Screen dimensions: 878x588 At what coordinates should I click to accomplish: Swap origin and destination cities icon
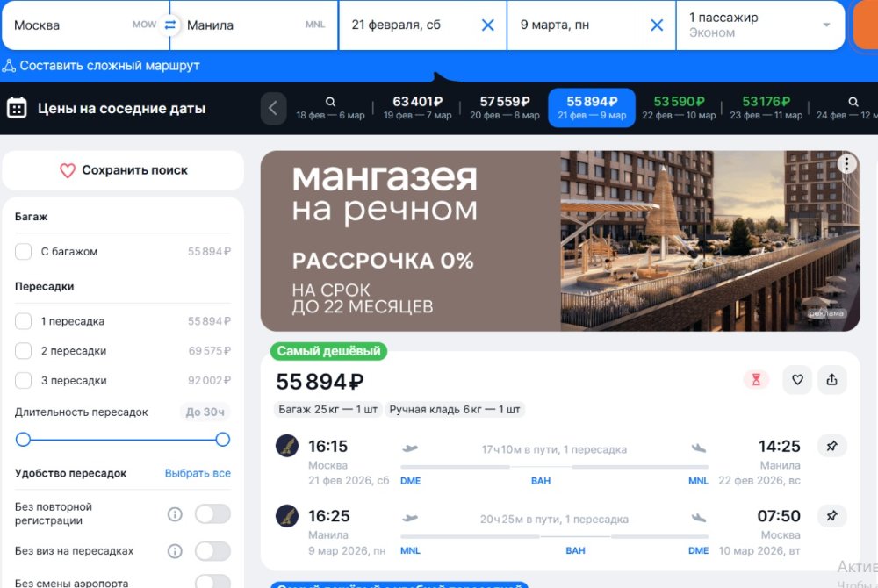click(x=169, y=25)
